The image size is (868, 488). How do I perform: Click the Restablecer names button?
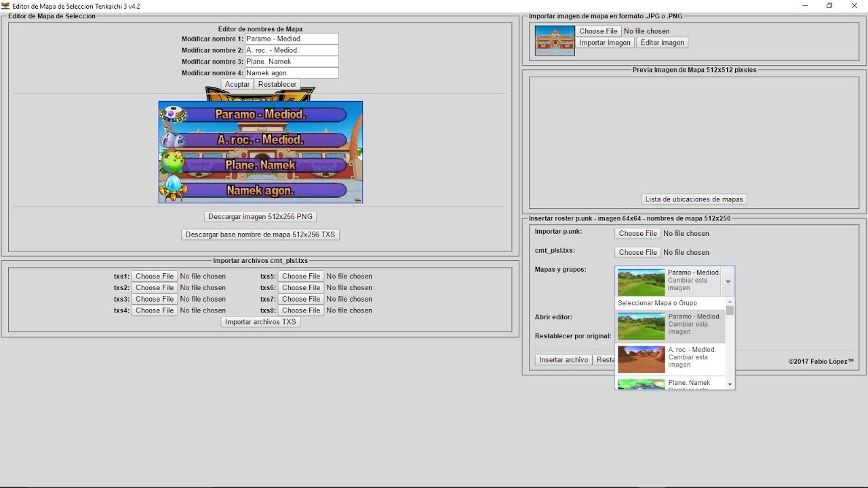click(x=277, y=85)
